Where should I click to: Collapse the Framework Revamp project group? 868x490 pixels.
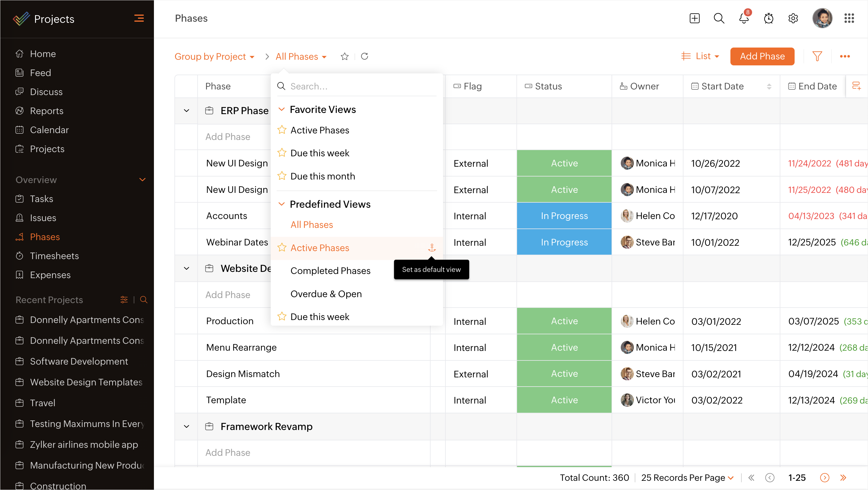(186, 426)
